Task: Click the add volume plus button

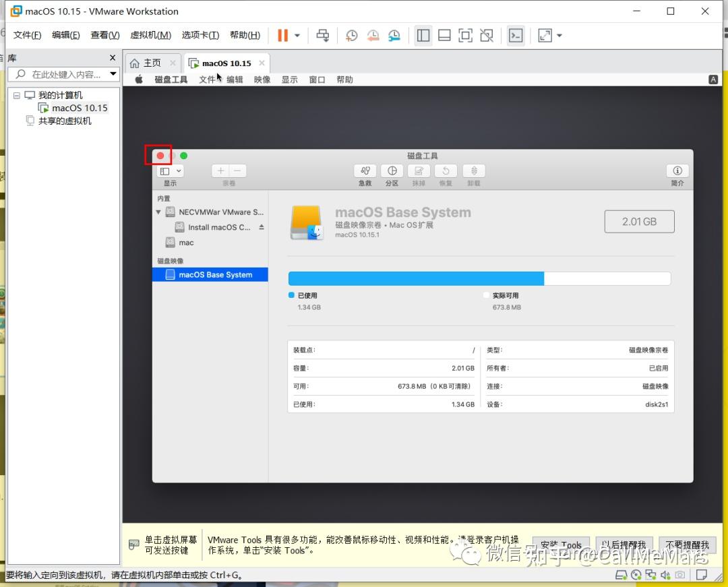Action: click(220, 171)
